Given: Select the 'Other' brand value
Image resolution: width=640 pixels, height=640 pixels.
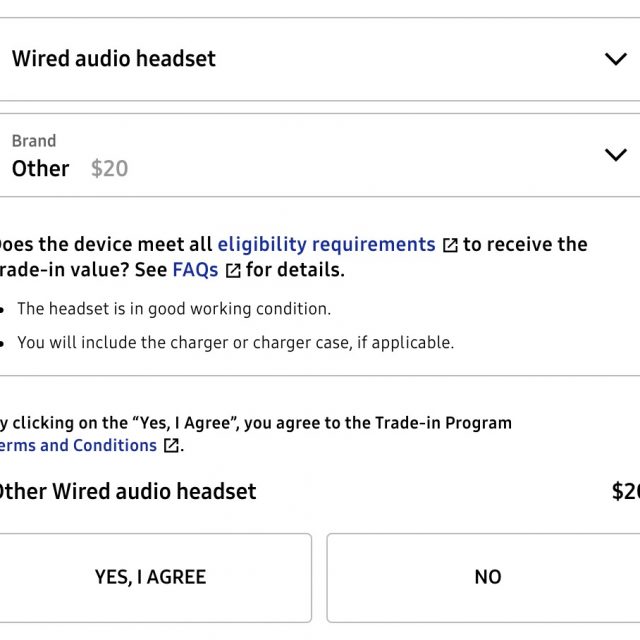Looking at the screenshot, I should (41, 169).
